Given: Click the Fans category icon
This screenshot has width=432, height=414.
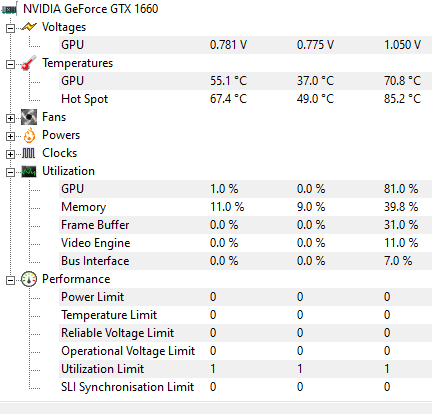Looking at the screenshot, I should [x=29, y=117].
